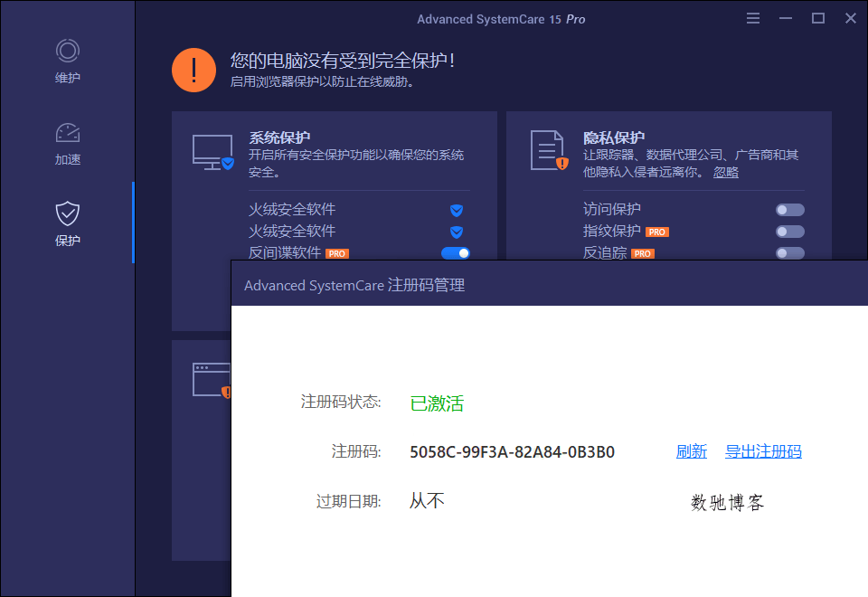Click the browser window icon in lower card
The width and height of the screenshot is (868, 597).
pos(212,380)
